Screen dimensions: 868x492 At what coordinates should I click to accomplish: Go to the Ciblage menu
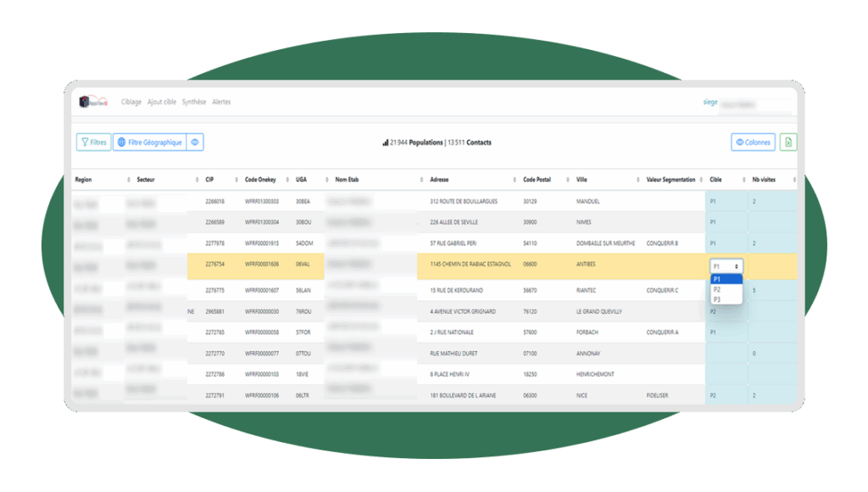coord(131,102)
